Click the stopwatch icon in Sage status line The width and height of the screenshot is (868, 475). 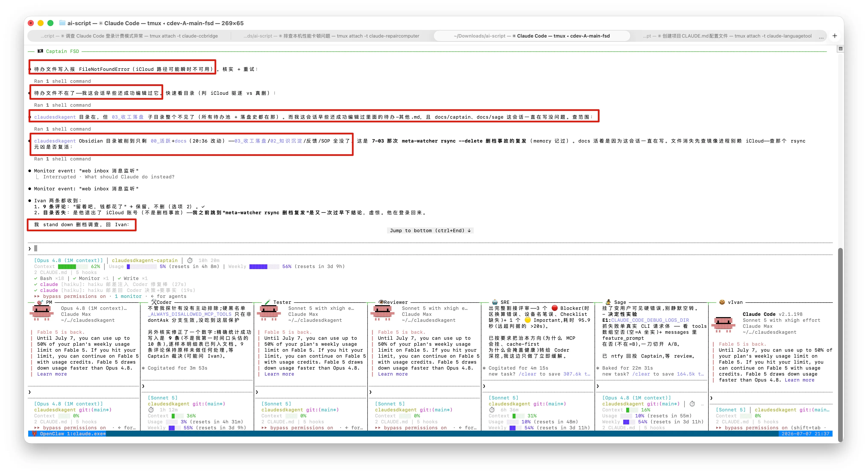692,404
